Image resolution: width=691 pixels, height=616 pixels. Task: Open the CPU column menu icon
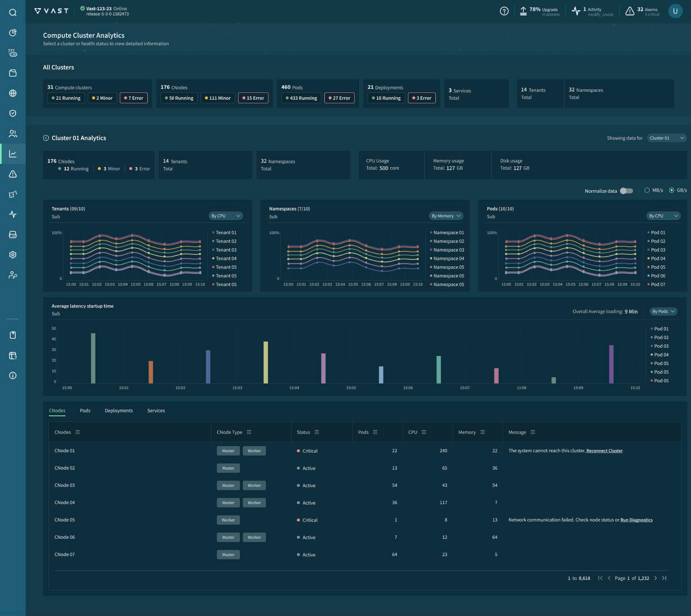(x=424, y=432)
